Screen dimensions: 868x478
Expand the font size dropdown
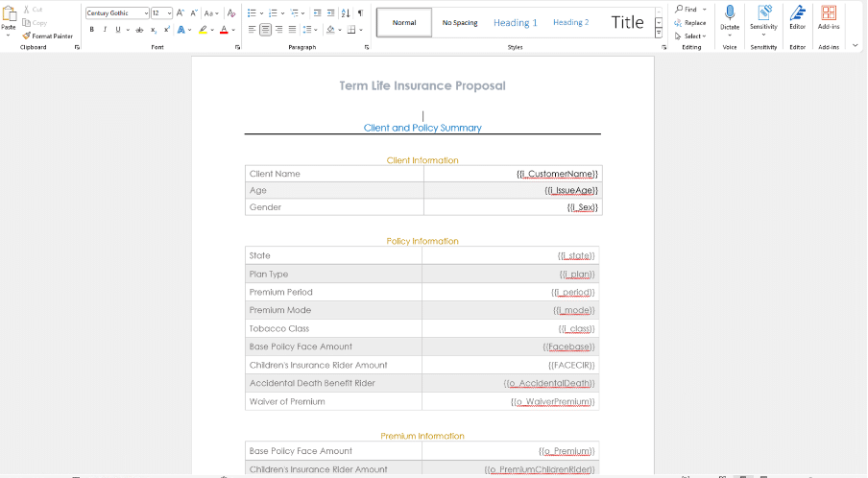(x=169, y=13)
